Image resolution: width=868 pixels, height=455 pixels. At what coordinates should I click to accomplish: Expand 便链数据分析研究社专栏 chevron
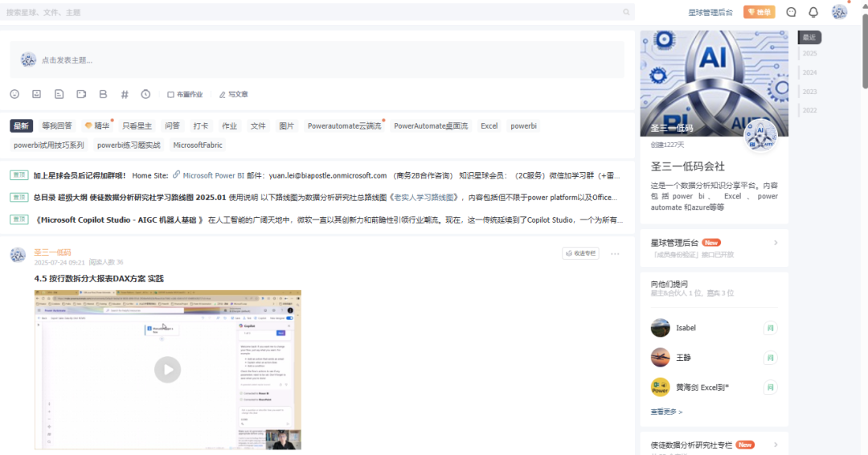(776, 445)
